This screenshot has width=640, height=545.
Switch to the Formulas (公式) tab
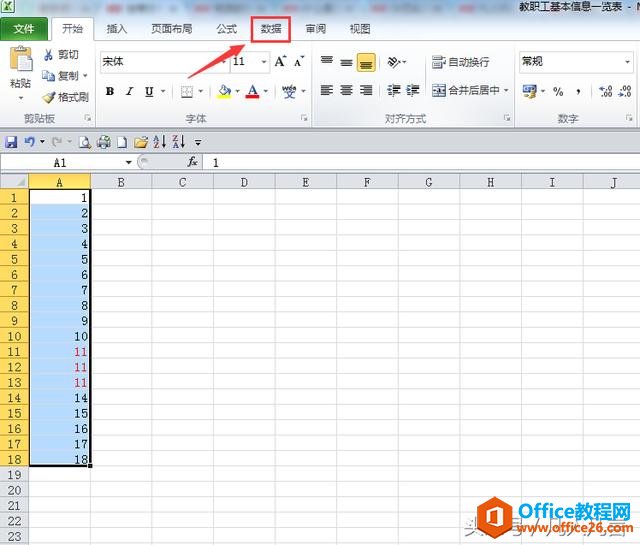227,29
